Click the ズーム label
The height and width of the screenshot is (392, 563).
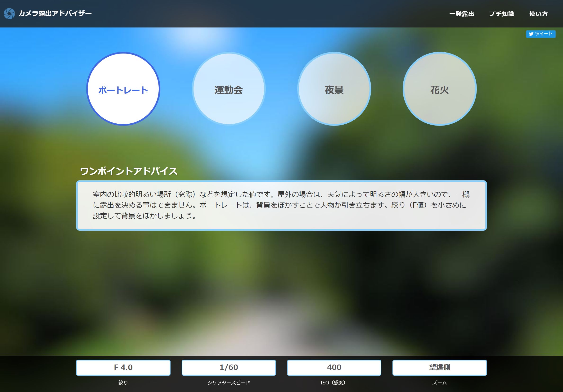(x=439, y=383)
